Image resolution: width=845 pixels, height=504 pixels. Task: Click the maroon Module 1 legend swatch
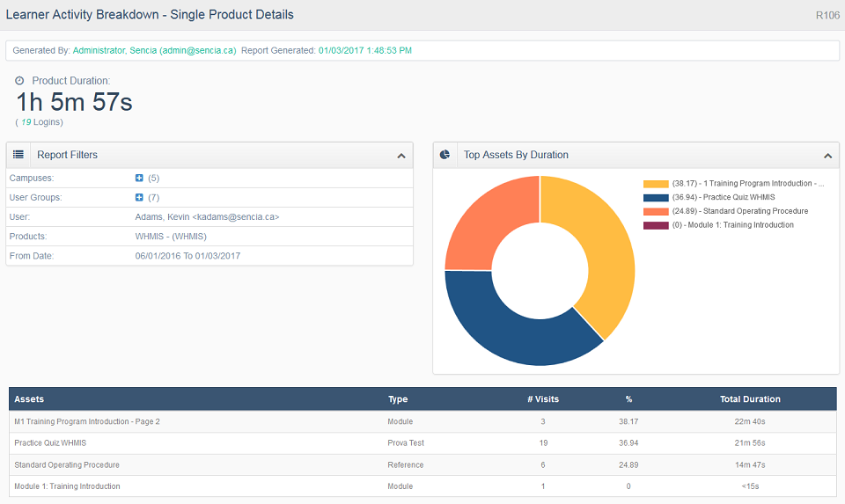[656, 226]
